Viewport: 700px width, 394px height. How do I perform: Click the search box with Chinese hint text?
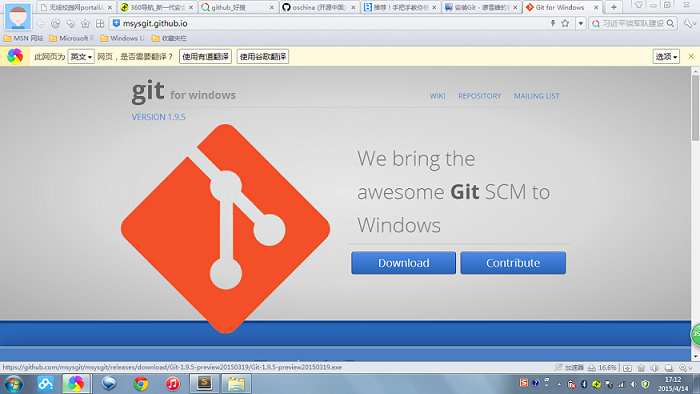633,23
